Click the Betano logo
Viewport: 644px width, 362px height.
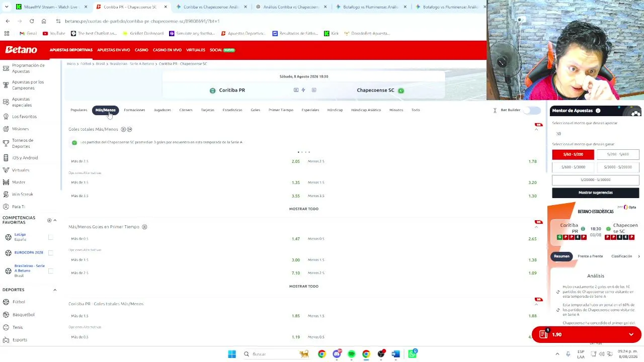coord(21,50)
